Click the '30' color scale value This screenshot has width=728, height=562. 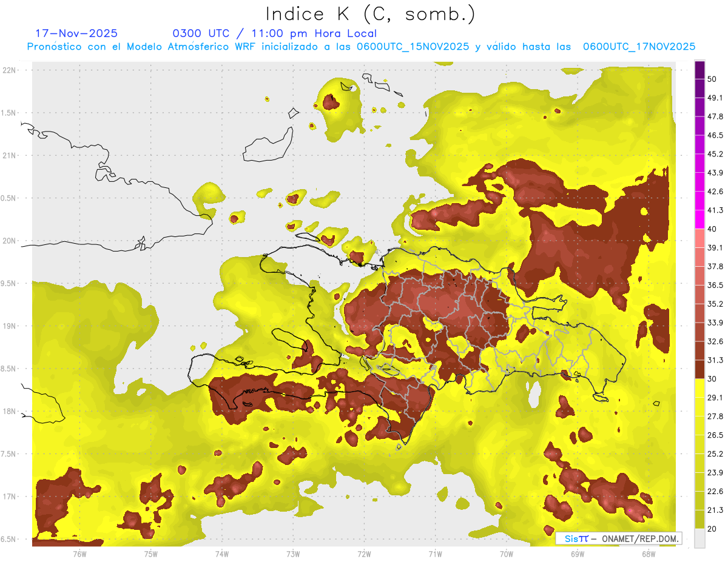pyautogui.click(x=712, y=379)
